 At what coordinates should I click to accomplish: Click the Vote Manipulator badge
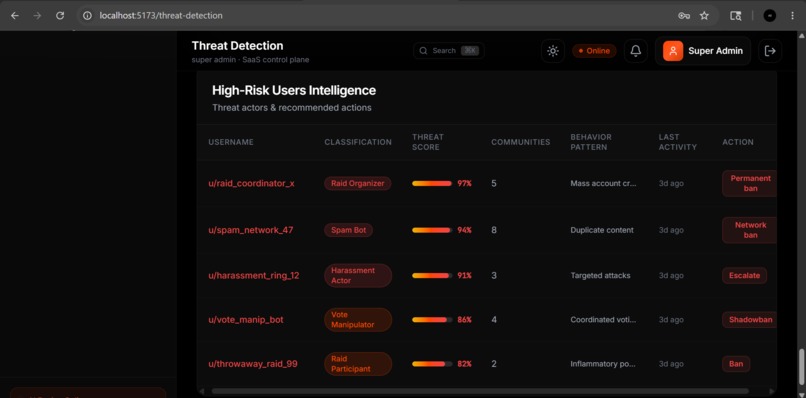358,320
